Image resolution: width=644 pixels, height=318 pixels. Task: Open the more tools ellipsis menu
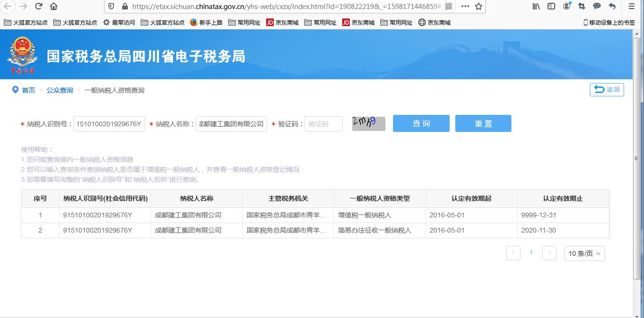pyautogui.click(x=465, y=7)
